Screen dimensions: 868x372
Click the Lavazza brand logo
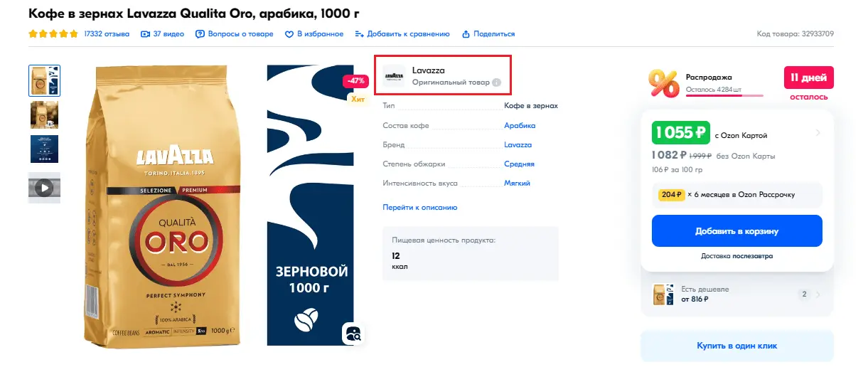pos(394,76)
